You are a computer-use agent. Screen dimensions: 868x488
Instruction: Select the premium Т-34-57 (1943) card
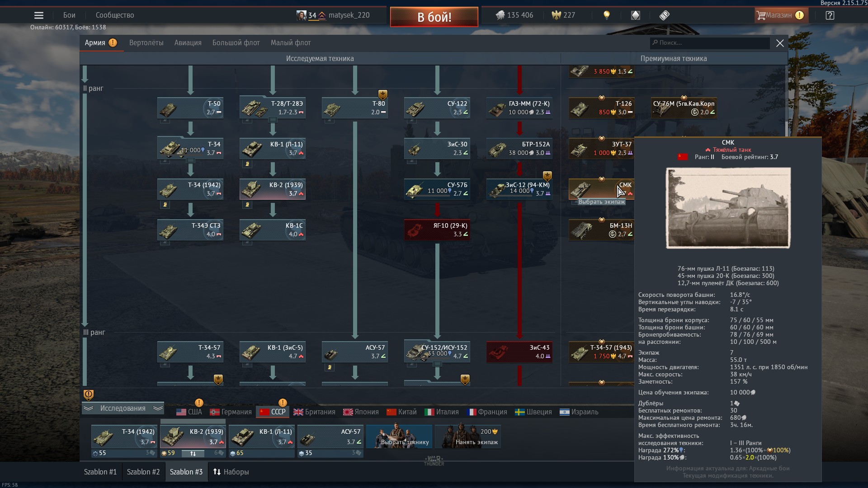pyautogui.click(x=602, y=352)
